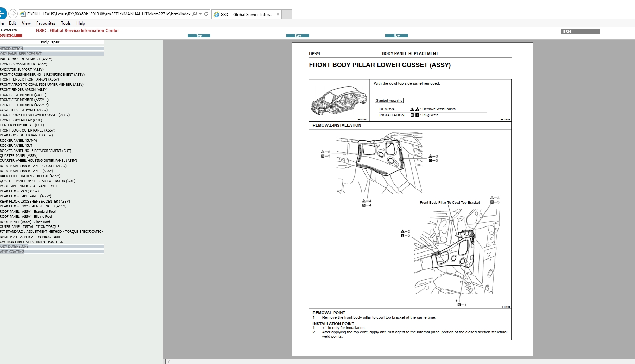Image resolution: width=635 pixels, height=364 pixels.
Task: Expand the PAINT, COATING section
Action: coord(52,252)
